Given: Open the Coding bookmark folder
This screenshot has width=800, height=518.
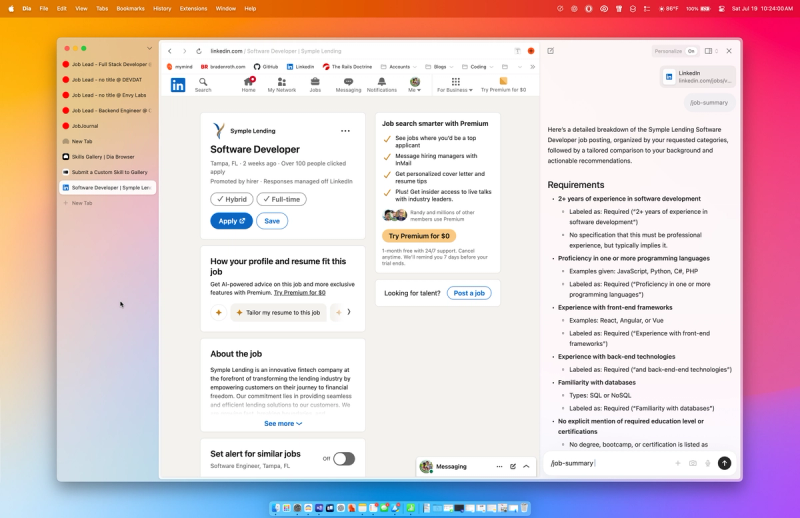Looking at the screenshot, I should point(478,67).
